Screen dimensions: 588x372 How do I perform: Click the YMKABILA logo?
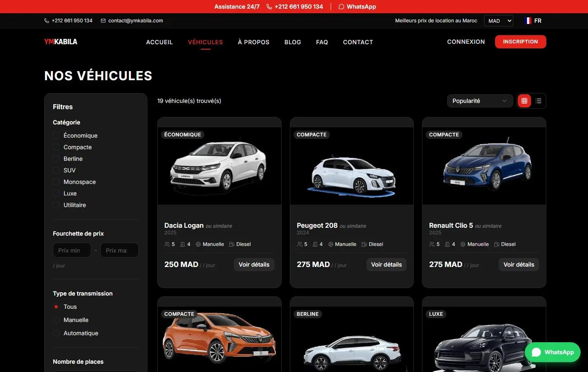click(61, 42)
